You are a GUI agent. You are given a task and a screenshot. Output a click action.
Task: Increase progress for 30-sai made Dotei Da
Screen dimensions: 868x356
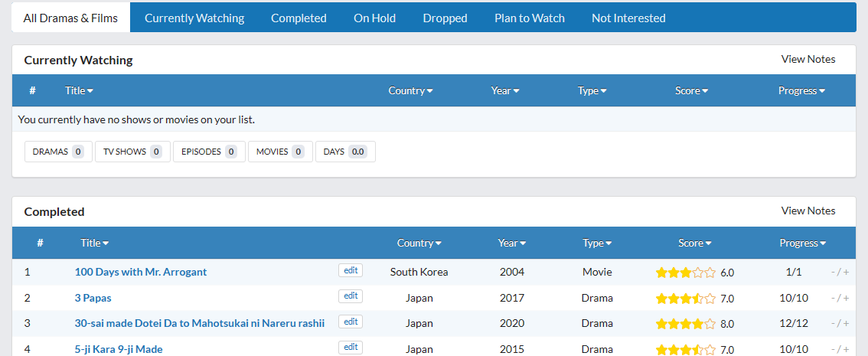pyautogui.click(x=846, y=324)
